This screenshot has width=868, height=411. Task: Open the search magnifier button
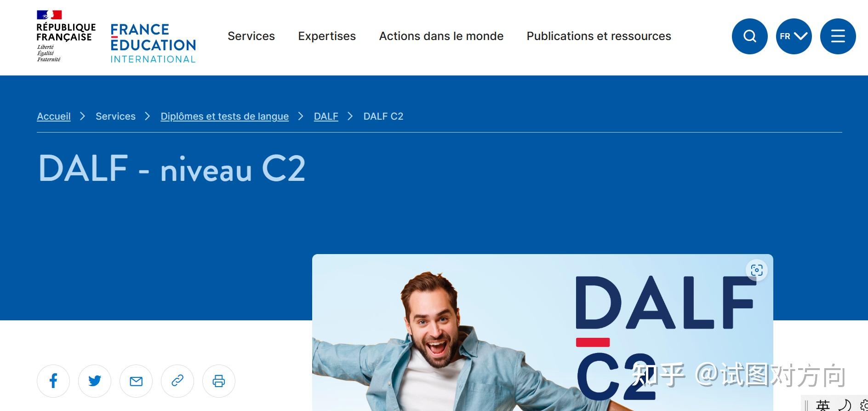749,36
